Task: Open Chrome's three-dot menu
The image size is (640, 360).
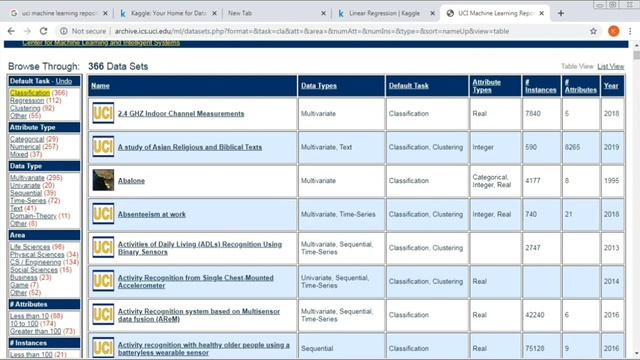Action: (630, 31)
